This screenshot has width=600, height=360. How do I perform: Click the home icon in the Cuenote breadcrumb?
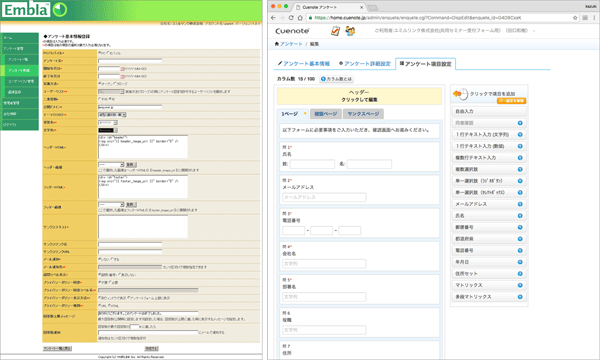point(276,44)
